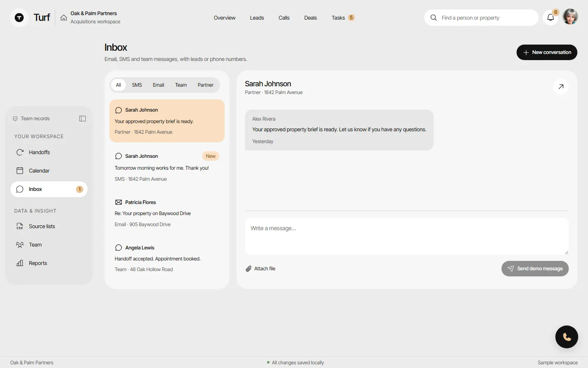Filter inbox by All messages
Screen dimensions: 588x368
coord(118,85)
